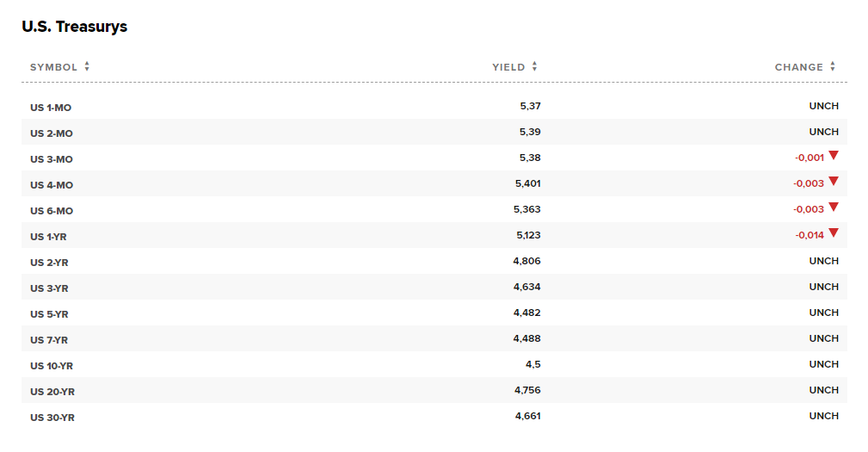Sort table by the Yield sort arrows
The width and height of the screenshot is (868, 452).
(534, 66)
